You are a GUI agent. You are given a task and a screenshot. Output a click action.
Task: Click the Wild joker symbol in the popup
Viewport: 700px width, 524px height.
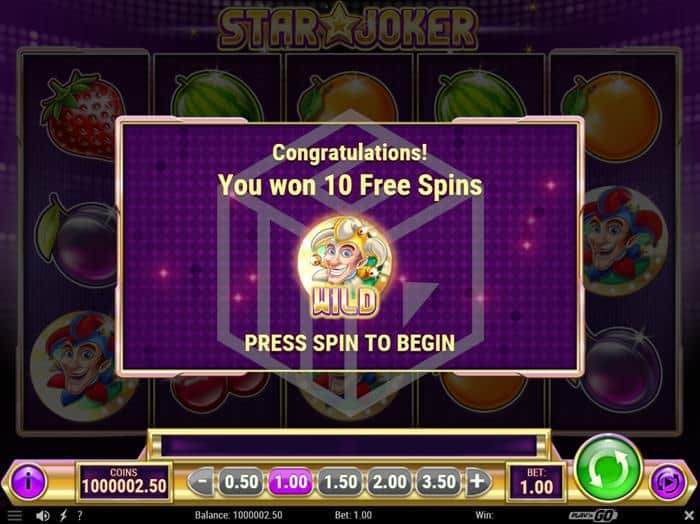click(x=344, y=267)
